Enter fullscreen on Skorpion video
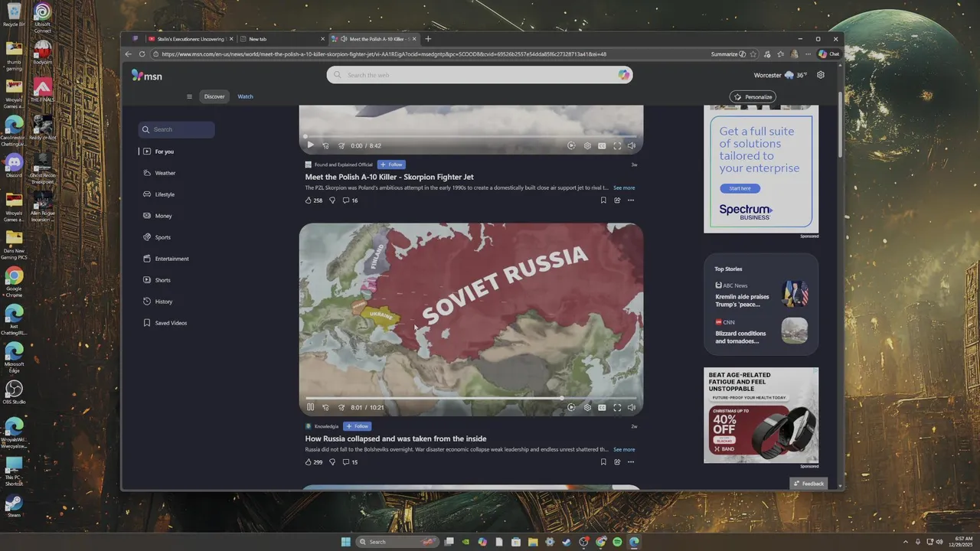 pos(617,145)
